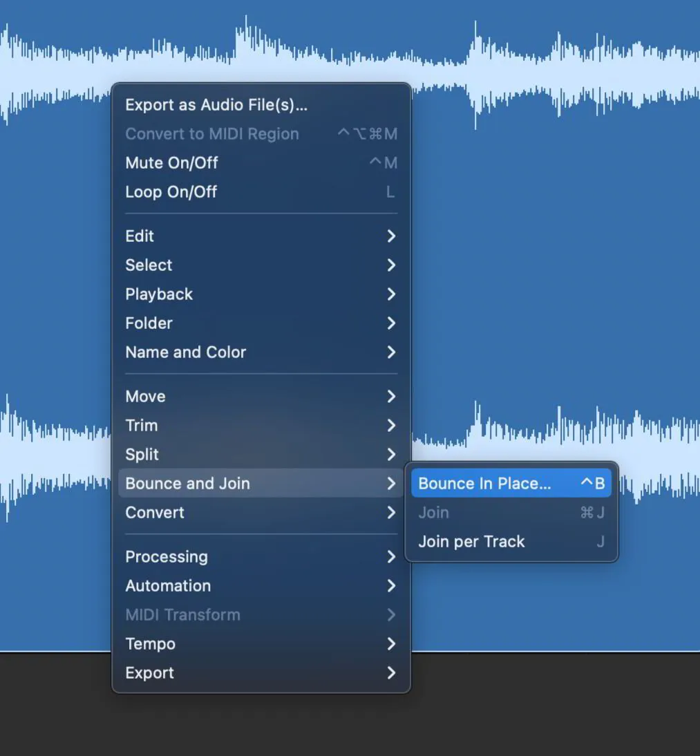
Task: Toggle Mute On/Off for the region
Action: click(x=171, y=163)
